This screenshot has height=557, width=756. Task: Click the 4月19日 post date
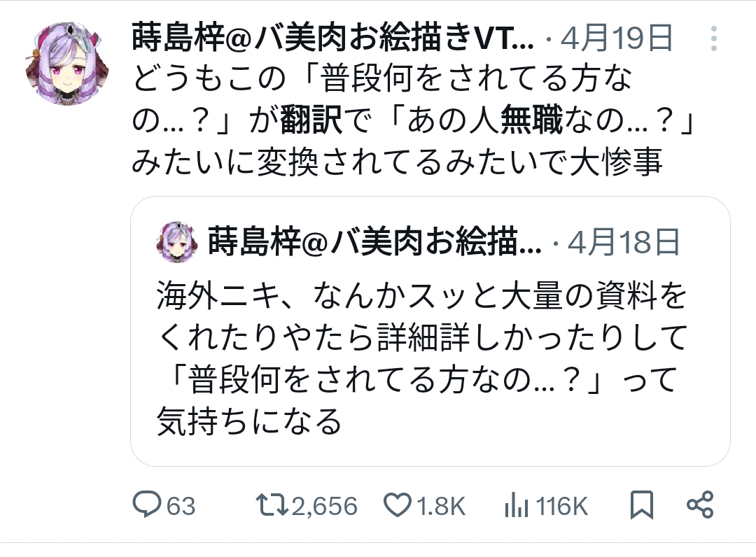click(616, 39)
